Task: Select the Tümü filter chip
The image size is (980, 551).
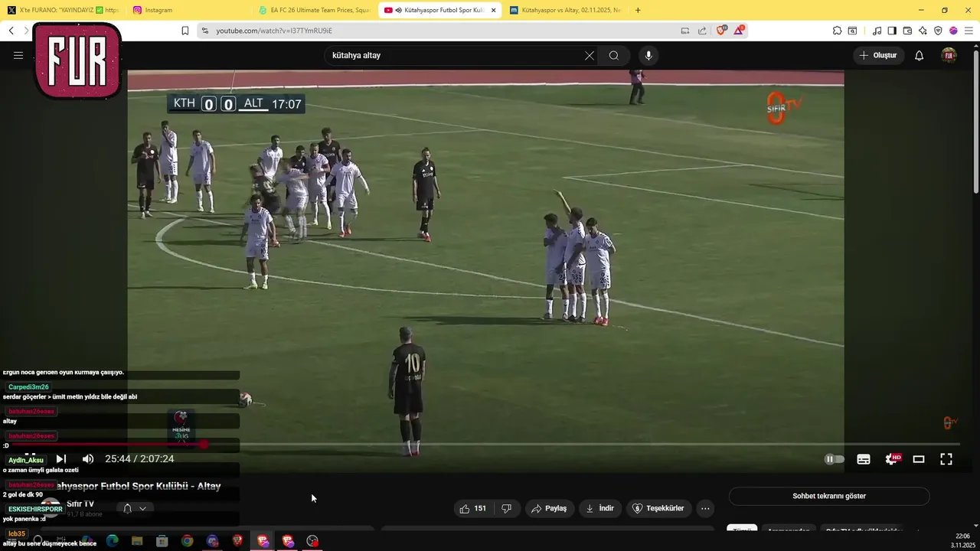Action: pyautogui.click(x=742, y=530)
